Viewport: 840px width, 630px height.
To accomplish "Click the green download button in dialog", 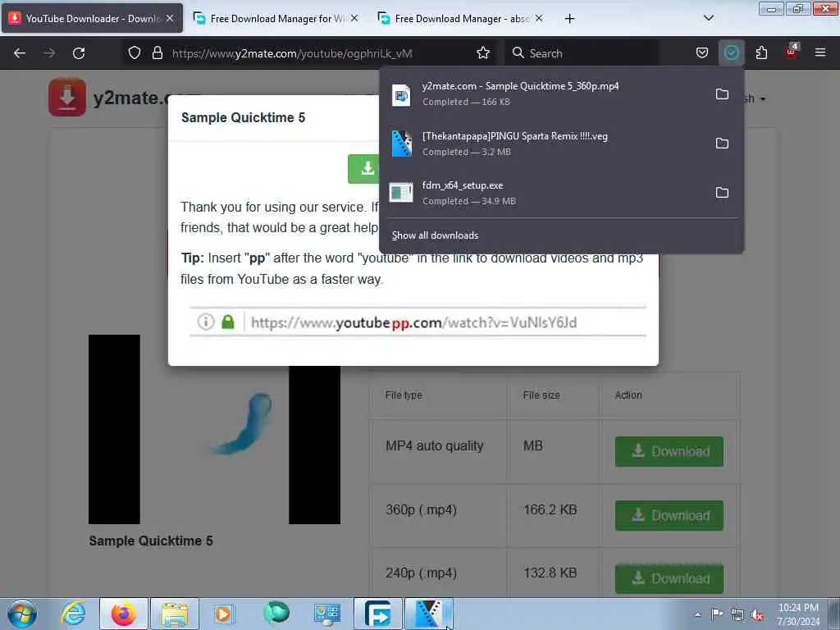I will pos(363,169).
